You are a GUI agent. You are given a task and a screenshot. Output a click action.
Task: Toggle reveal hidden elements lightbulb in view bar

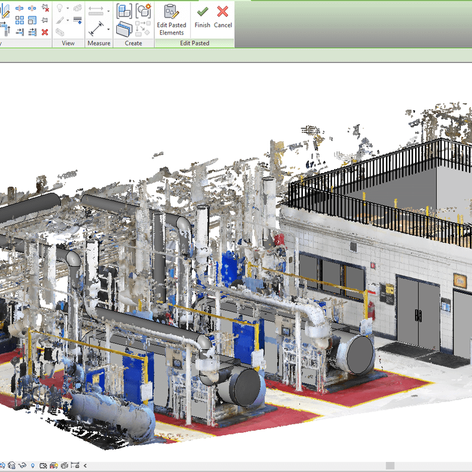pyautogui.click(x=33, y=465)
